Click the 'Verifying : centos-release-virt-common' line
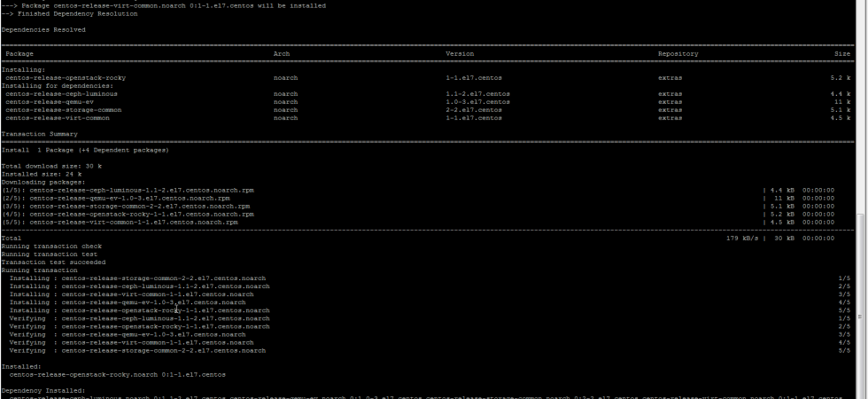The width and height of the screenshot is (868, 399). pos(132,343)
